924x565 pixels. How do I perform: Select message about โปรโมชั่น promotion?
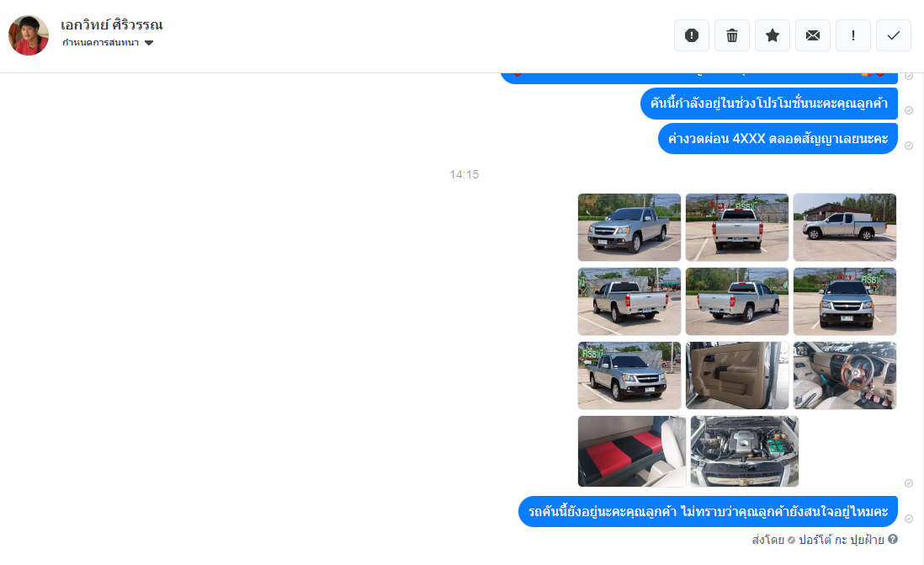[769, 104]
